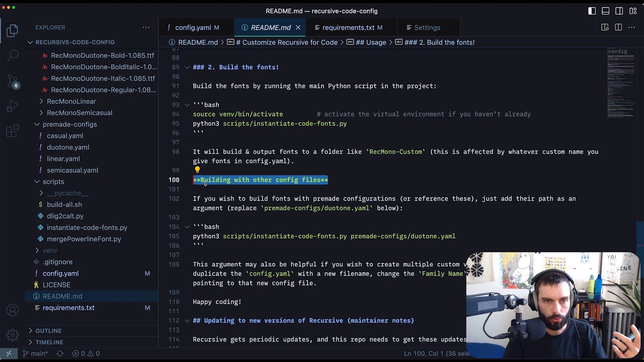Open errors and warnings count in status bar
The width and height of the screenshot is (644, 362).
coord(86,353)
